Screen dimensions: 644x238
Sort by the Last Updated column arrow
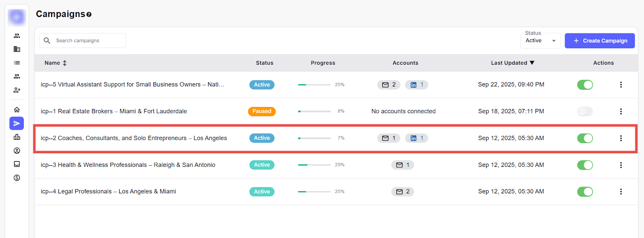click(532, 63)
